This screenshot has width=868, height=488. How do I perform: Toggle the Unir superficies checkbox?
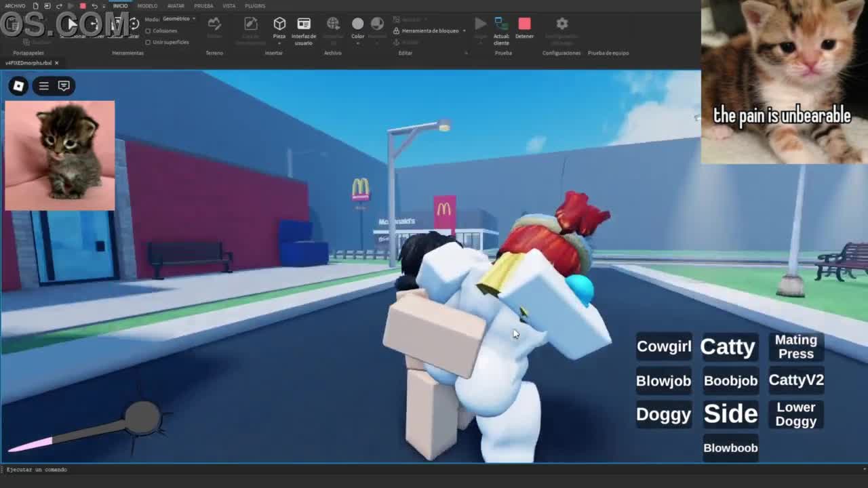[x=149, y=42]
